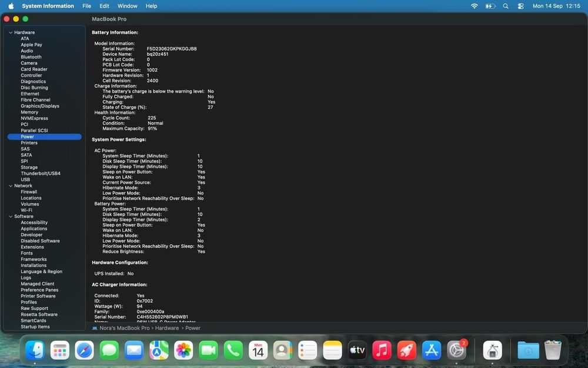588x368 pixels.
Task: Select USB in the sidebar
Action: click(25, 180)
